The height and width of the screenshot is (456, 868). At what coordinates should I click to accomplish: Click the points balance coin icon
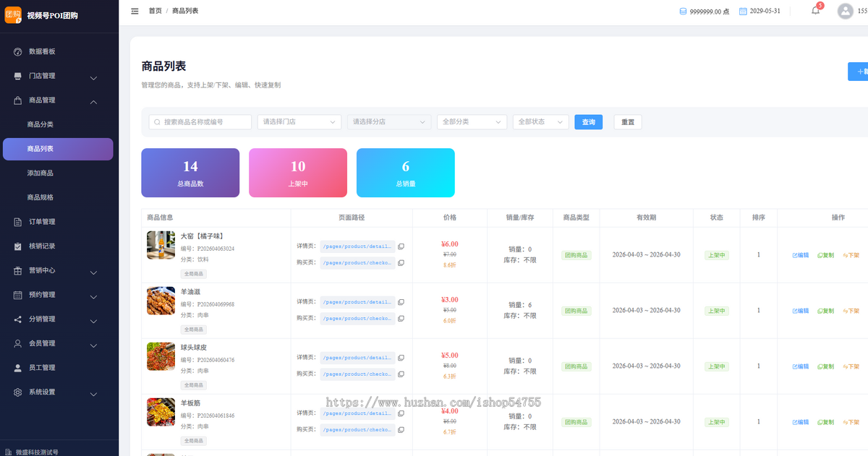tap(684, 12)
